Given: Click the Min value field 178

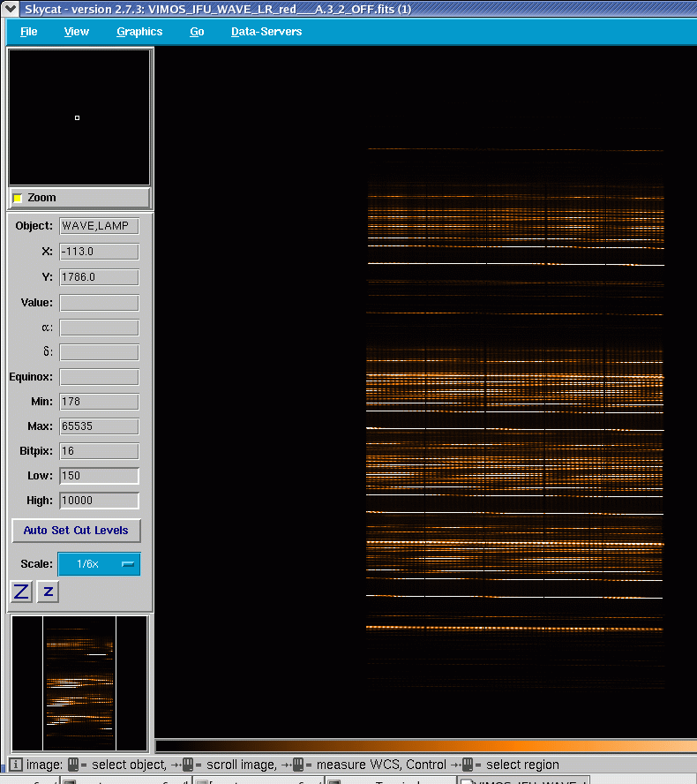Looking at the screenshot, I should (99, 402).
